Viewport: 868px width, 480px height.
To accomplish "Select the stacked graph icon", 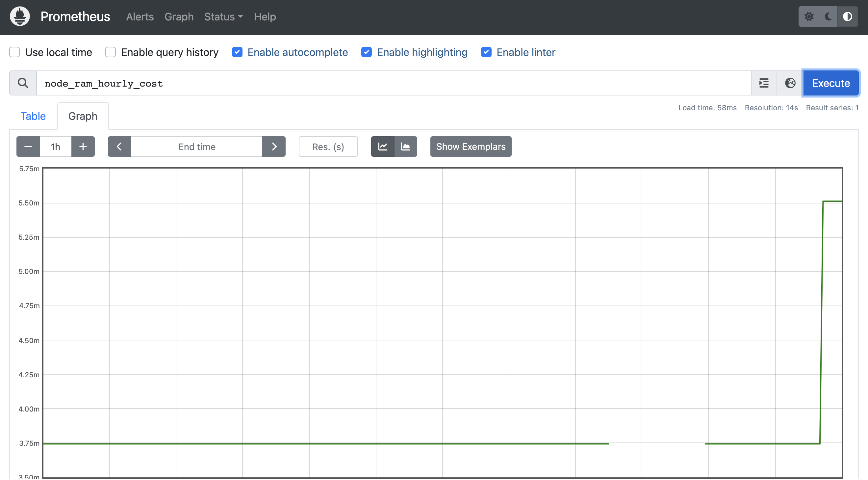I will 405,147.
